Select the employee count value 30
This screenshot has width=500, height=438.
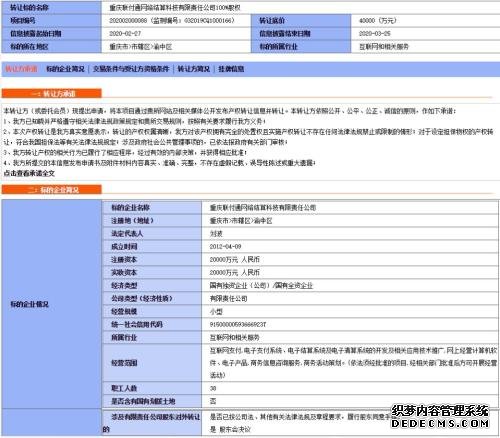[213, 388]
